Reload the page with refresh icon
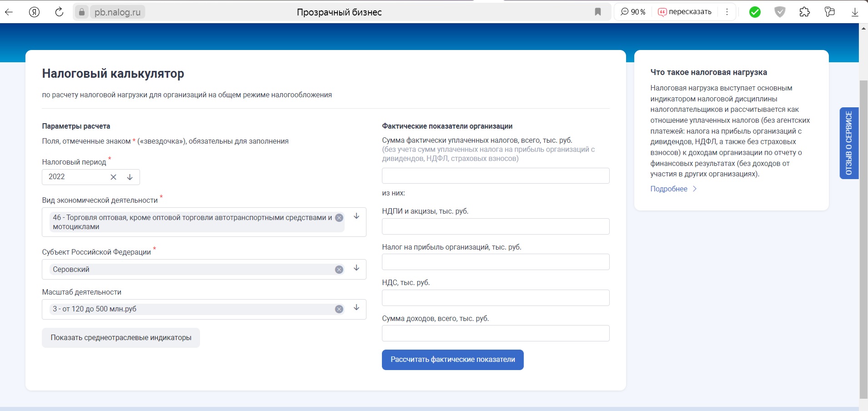This screenshot has height=411, width=868. click(59, 12)
